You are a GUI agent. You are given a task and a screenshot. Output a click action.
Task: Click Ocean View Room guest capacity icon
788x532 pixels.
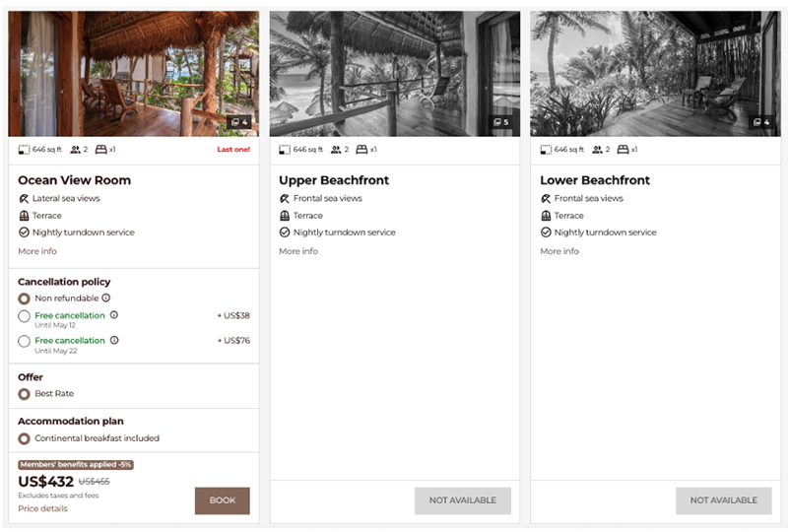[75, 150]
